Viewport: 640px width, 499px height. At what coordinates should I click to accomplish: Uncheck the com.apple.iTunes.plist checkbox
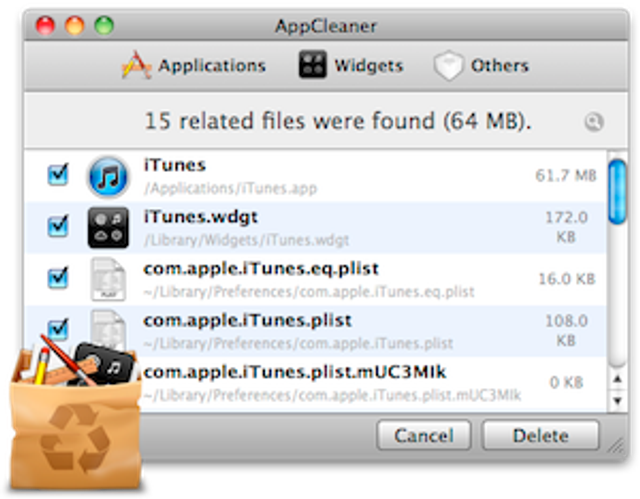(58, 329)
